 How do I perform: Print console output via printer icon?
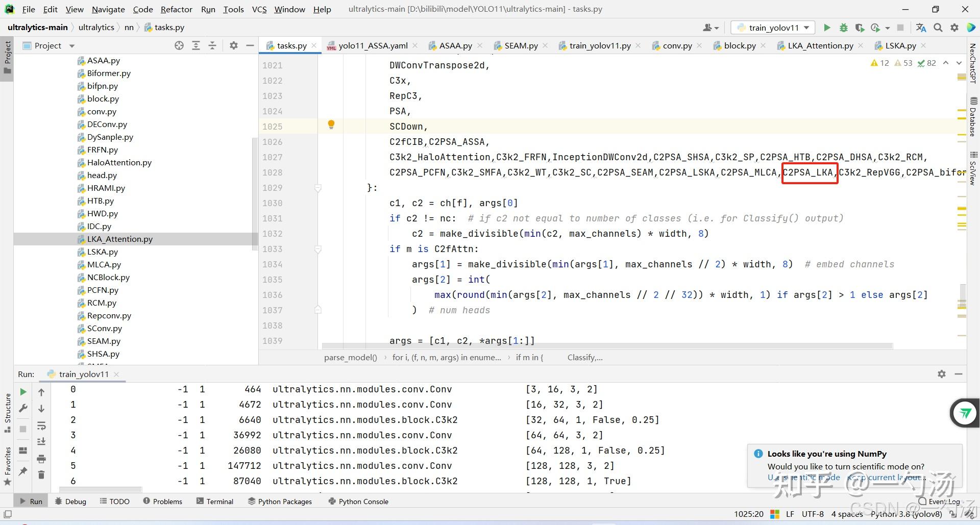tap(41, 459)
